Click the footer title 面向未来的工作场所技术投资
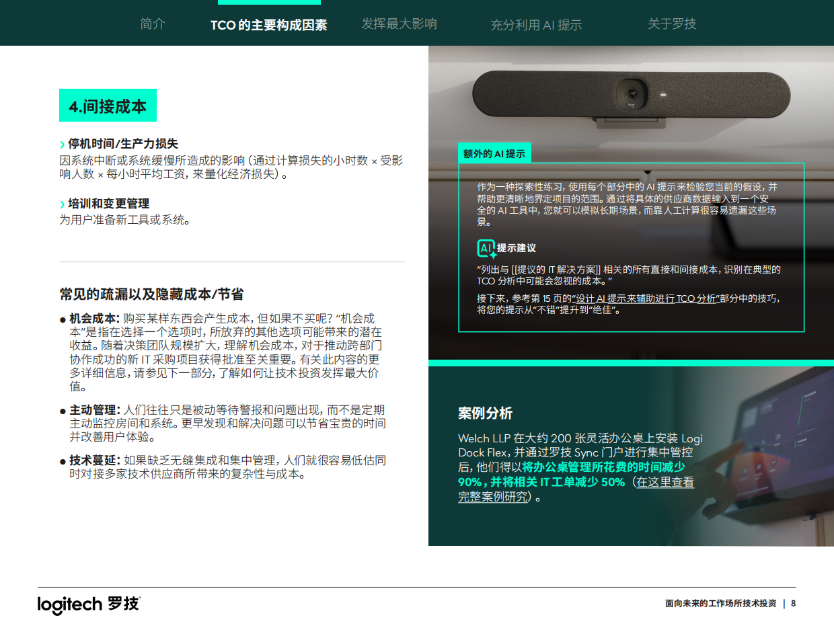The height and width of the screenshot is (644, 834). (720, 603)
